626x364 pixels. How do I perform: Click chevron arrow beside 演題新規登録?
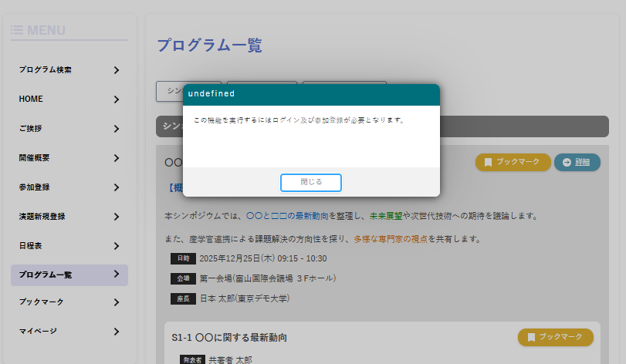point(116,217)
